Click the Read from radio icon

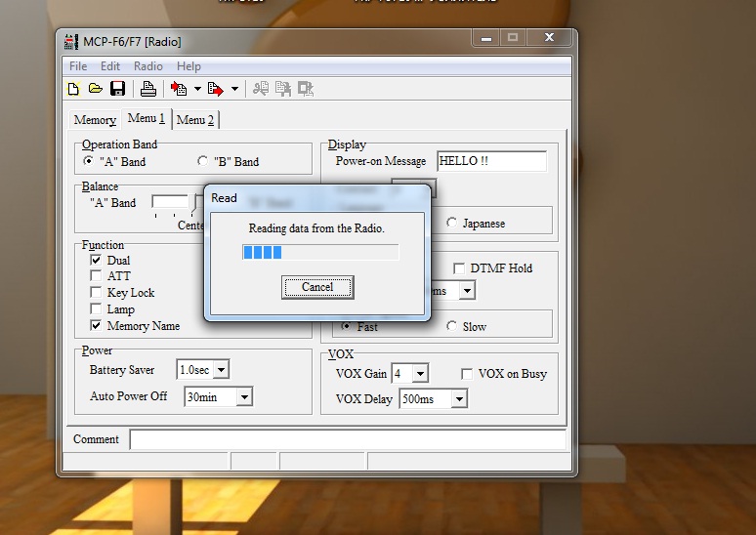pyautogui.click(x=179, y=89)
